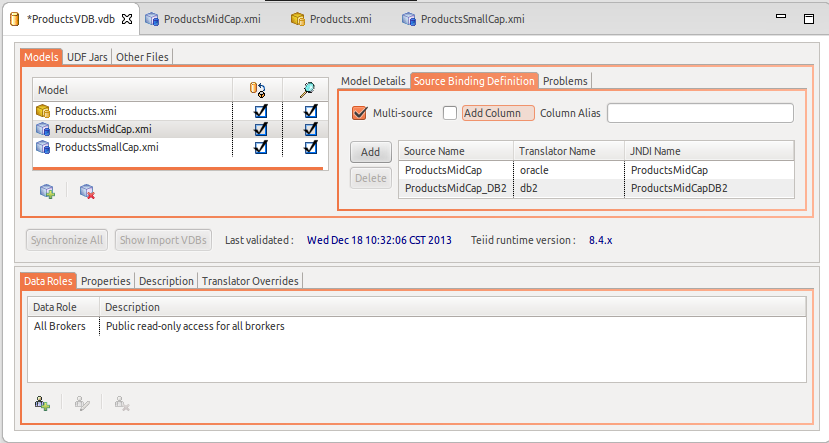Click the remove model icon with red X

(87, 191)
